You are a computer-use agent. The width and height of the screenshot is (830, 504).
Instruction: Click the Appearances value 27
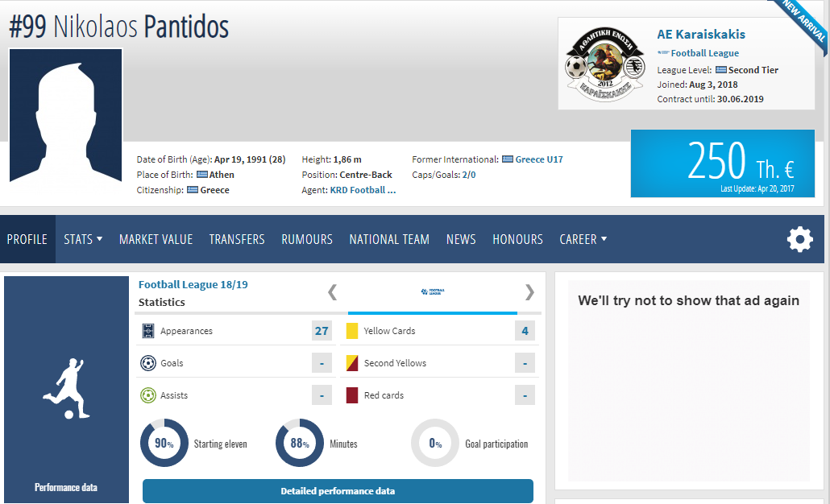click(322, 331)
